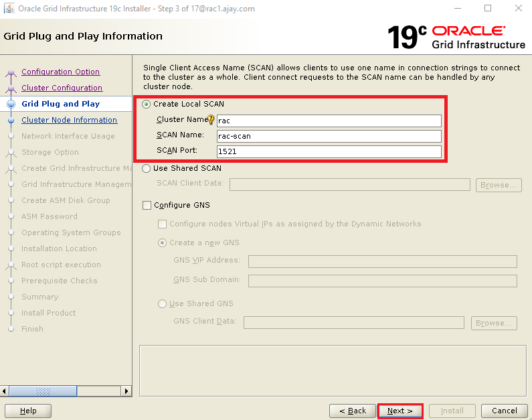The height and width of the screenshot is (420, 532).
Task: Choose the Create a new GNS radio button
Action: coord(163,242)
